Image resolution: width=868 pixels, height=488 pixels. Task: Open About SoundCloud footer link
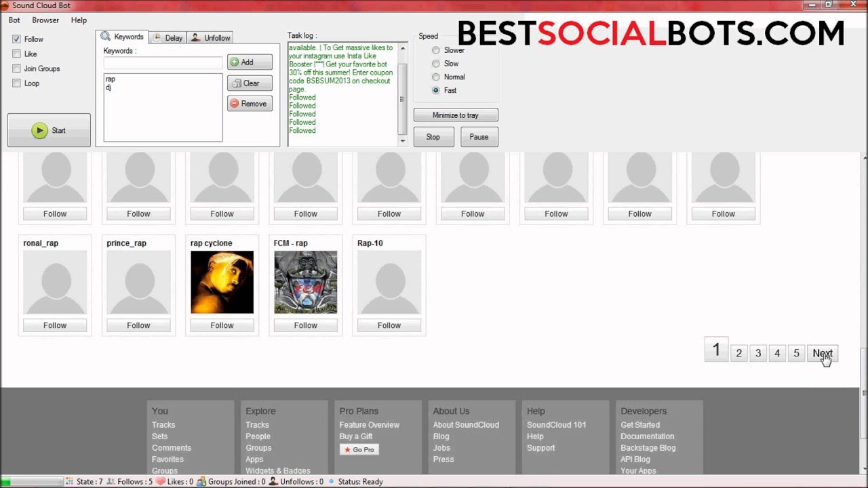tap(466, 425)
